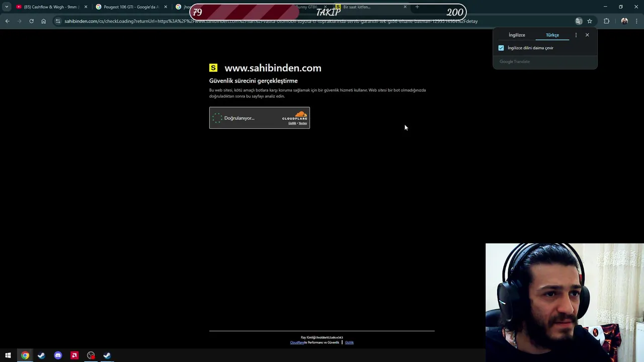644x362 pixels.
Task: Open the Steam icon beside Chrome in taskbar
Action: pos(41,355)
